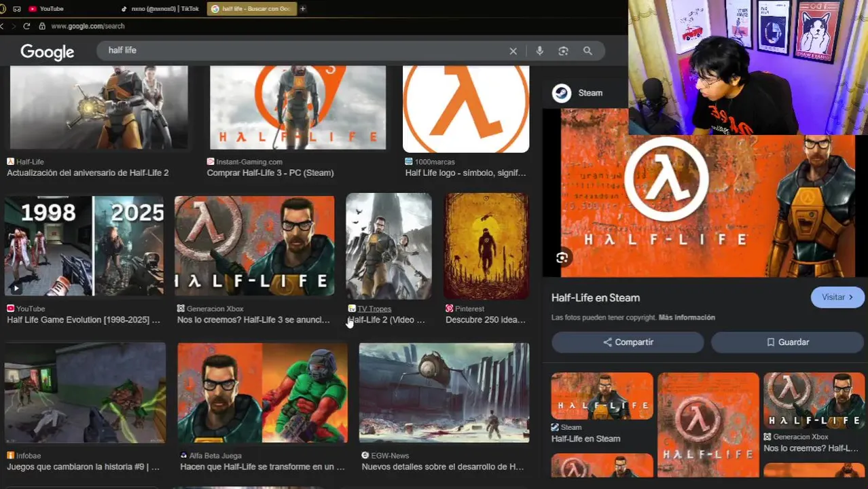Open 'Hacen que Half-Life se transforme' link

262,467
